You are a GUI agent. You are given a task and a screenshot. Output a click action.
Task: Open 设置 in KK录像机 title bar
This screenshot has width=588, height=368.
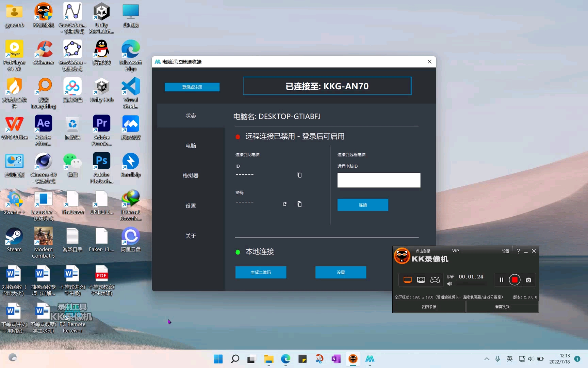[x=506, y=251]
